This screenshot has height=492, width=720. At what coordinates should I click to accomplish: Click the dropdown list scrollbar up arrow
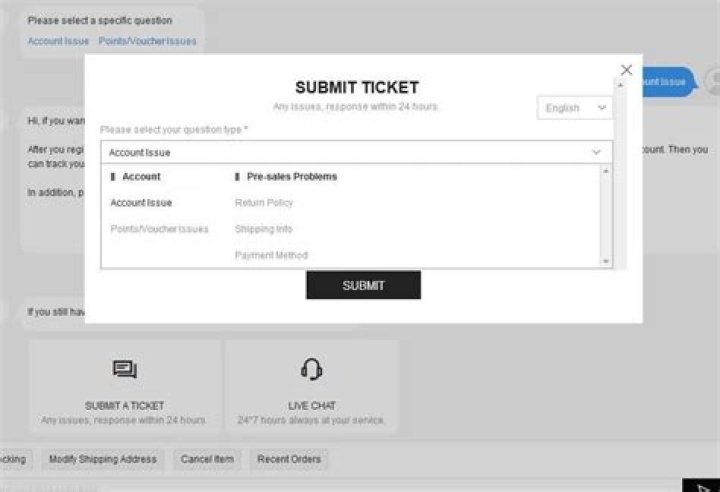tap(606, 171)
